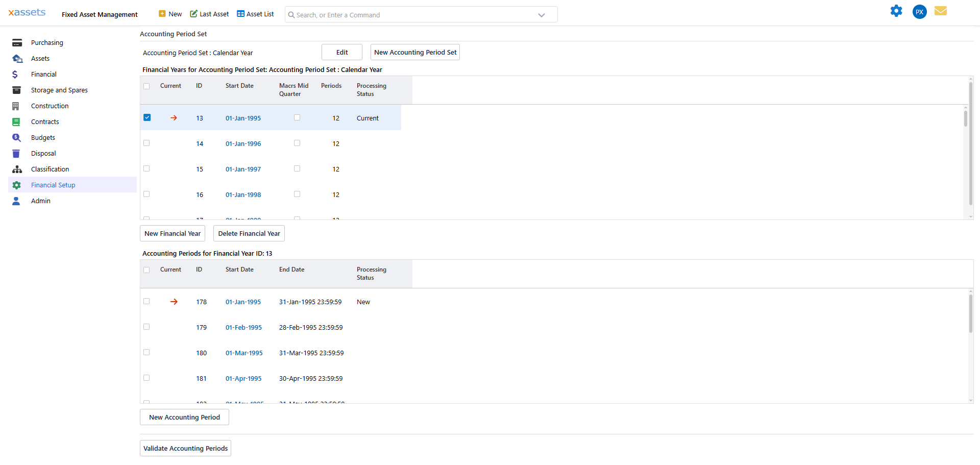Select the Disposal trash icon

[17, 153]
